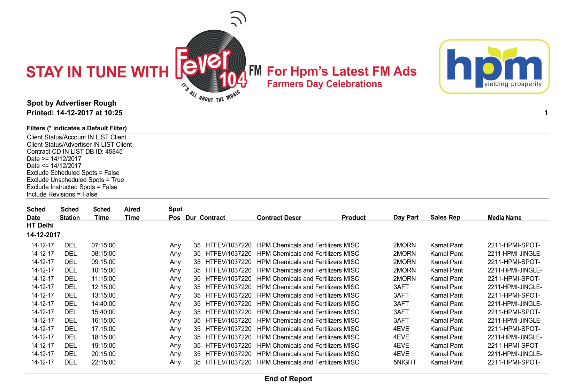
Task: Click the Product column header
Action: [354, 218]
